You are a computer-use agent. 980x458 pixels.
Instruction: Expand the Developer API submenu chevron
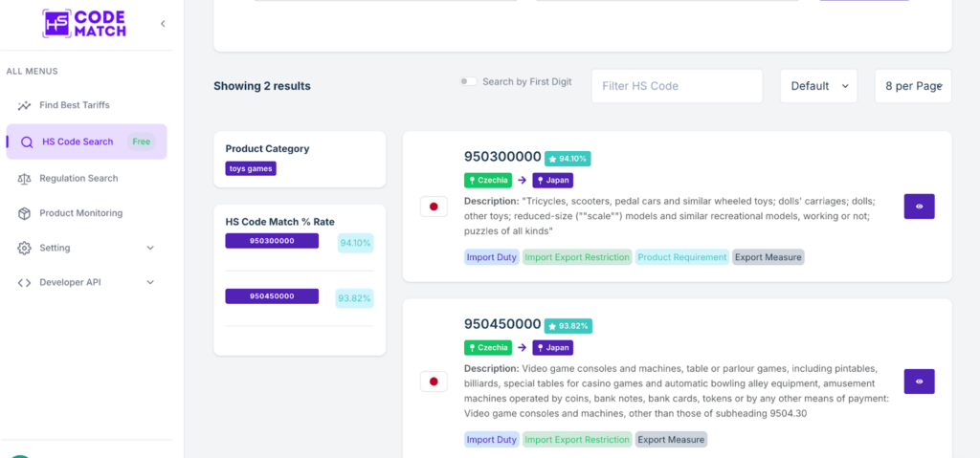click(x=149, y=282)
